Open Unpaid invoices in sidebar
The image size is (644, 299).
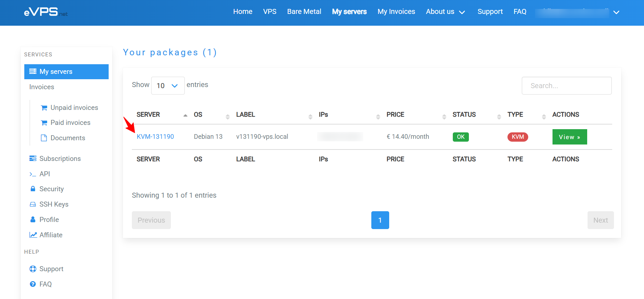coord(74,108)
